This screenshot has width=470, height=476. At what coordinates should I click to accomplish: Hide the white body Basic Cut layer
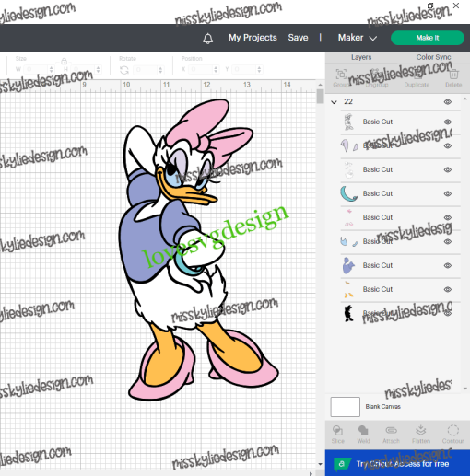448,169
